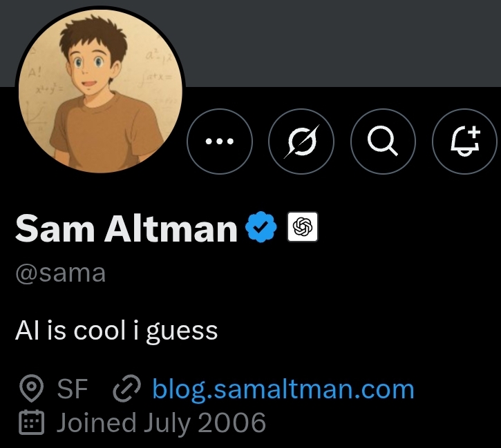Open the cartoon profile picture
This screenshot has width=501, height=448.
pyautogui.click(x=100, y=92)
